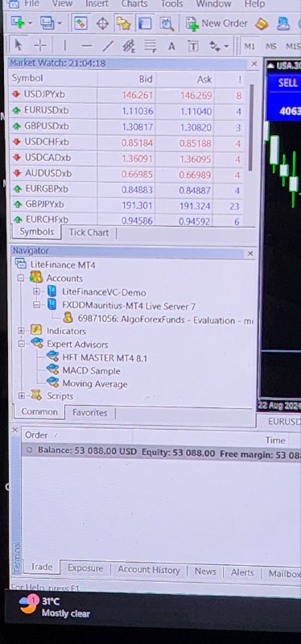Click the Market Watch vertical scrollbar
The image size is (301, 644).
tap(250, 127)
